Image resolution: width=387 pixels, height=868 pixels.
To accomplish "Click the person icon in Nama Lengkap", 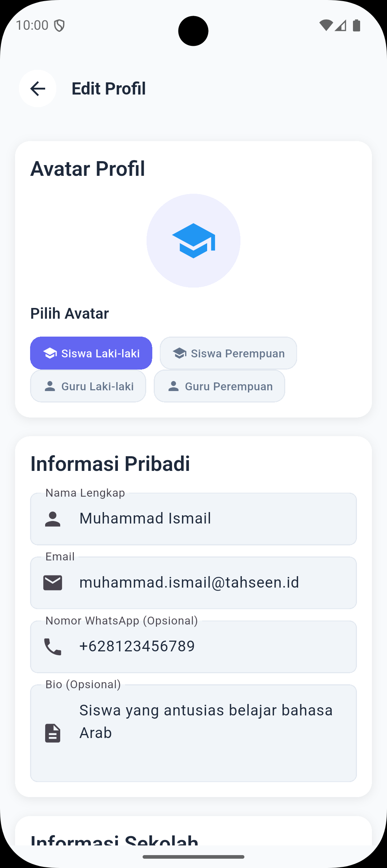I will 53,519.
